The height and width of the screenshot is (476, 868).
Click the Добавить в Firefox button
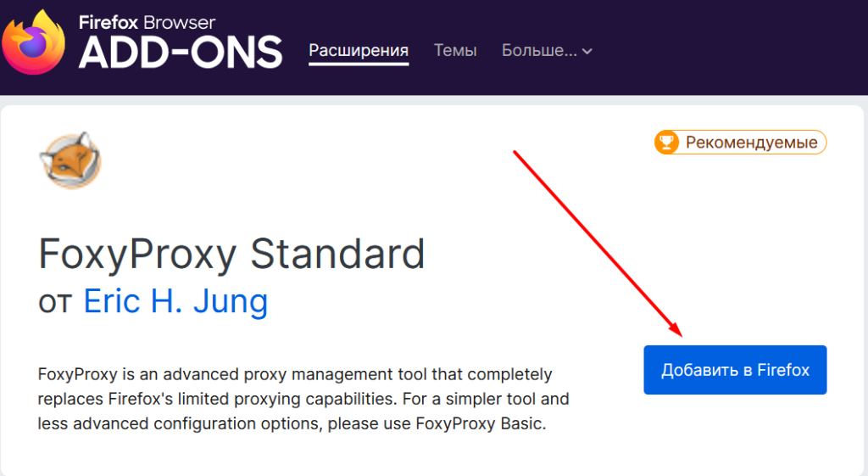point(735,370)
